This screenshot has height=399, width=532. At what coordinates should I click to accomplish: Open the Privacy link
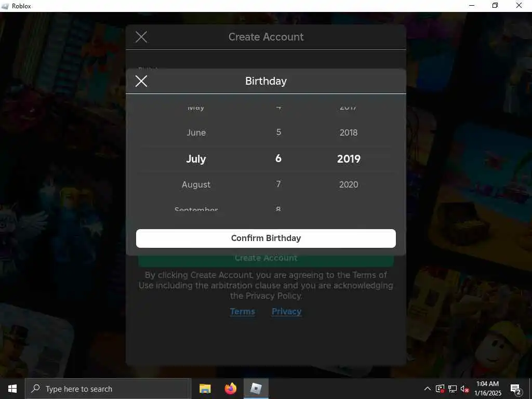[x=286, y=312]
